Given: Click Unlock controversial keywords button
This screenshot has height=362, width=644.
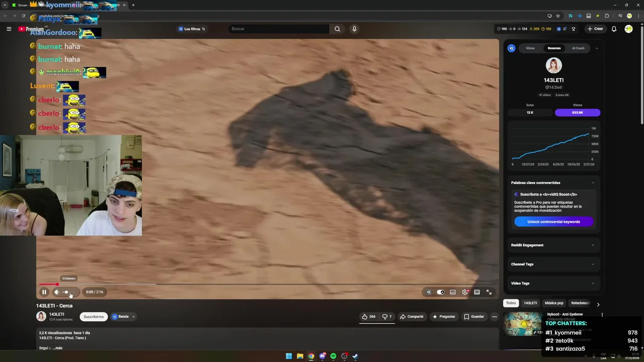Looking at the screenshot, I should coord(553,222).
